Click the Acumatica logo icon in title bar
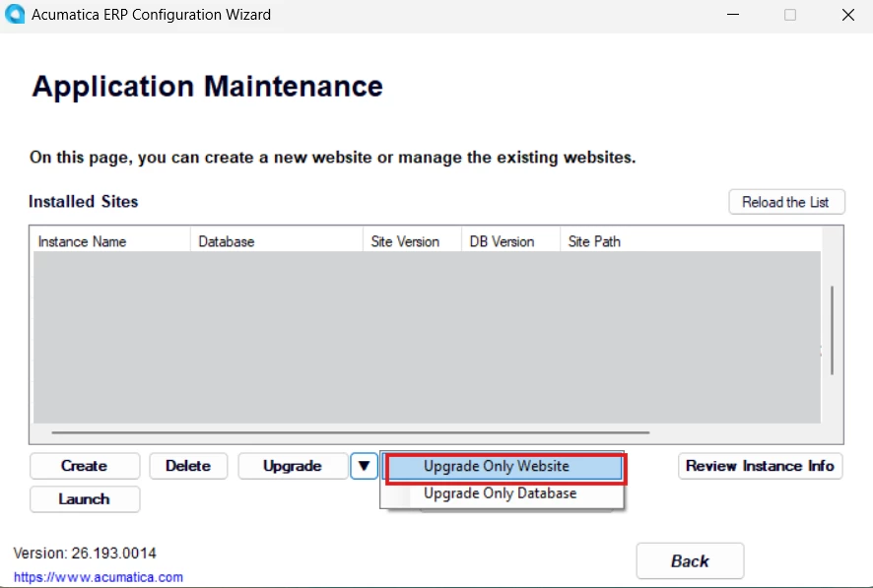Screen dimensions: 873x588 point(15,14)
